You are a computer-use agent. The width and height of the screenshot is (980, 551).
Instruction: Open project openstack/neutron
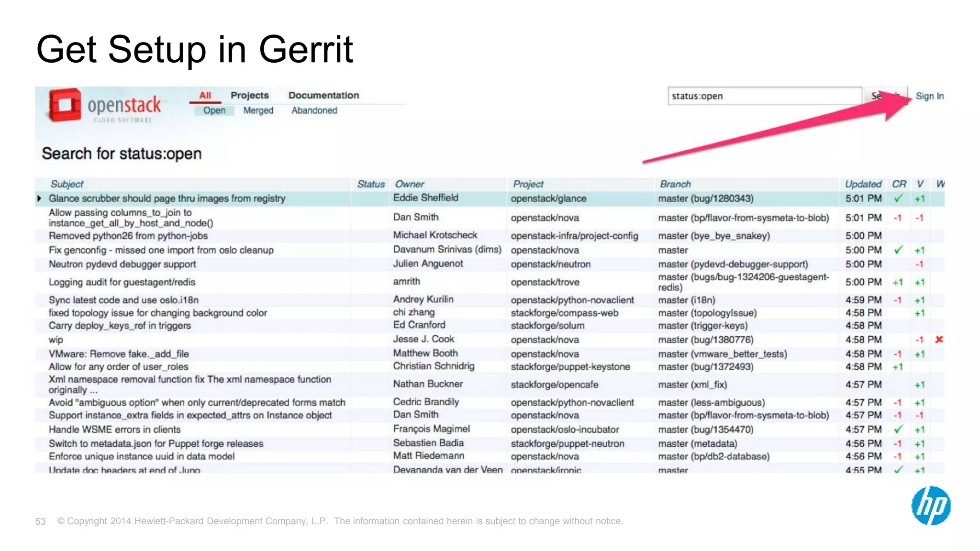click(550, 264)
